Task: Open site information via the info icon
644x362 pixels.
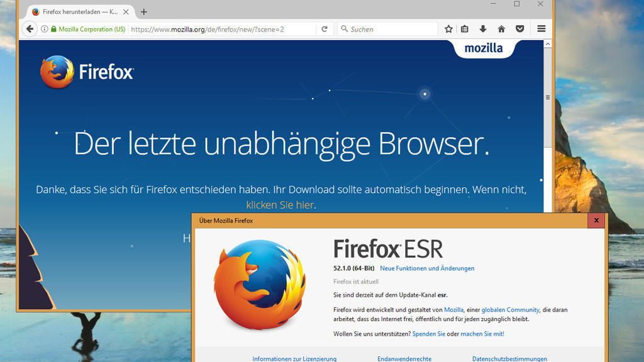Action: pyautogui.click(x=45, y=29)
